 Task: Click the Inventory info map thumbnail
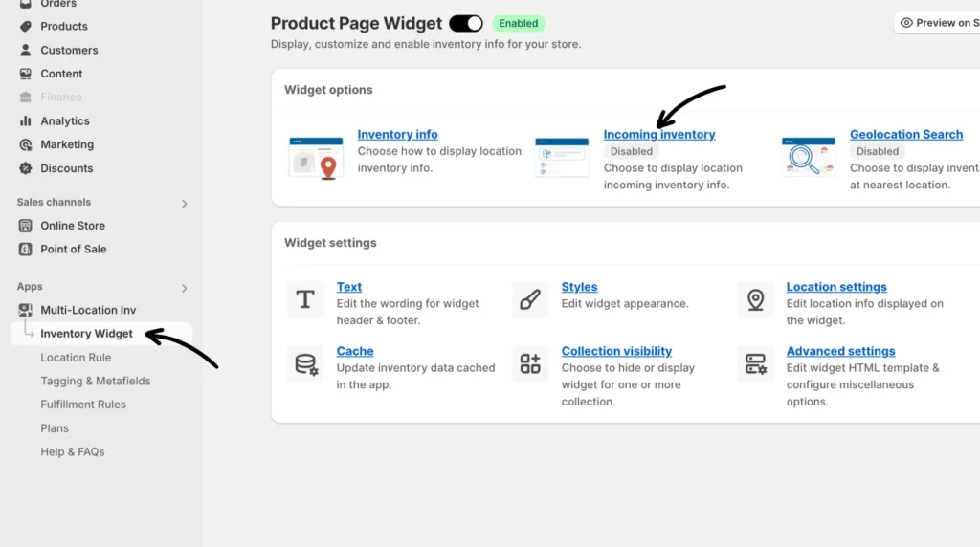(x=316, y=157)
